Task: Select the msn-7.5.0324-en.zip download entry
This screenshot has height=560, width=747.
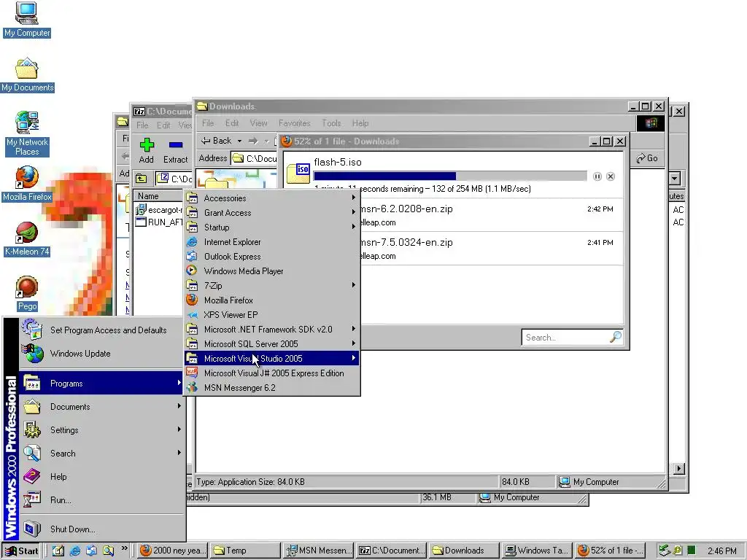Action: coord(452,249)
